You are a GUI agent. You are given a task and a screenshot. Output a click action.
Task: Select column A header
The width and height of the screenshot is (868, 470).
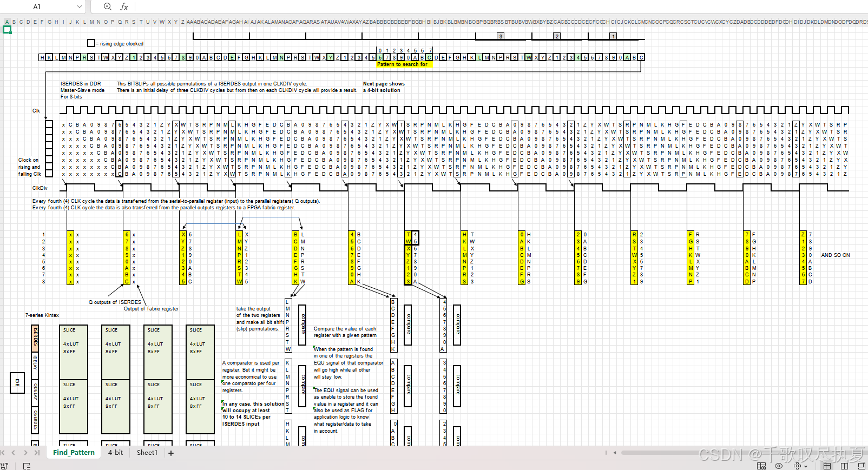click(x=7, y=22)
